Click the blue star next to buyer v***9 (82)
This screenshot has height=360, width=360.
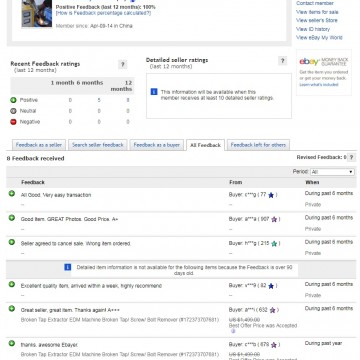tap(271, 286)
